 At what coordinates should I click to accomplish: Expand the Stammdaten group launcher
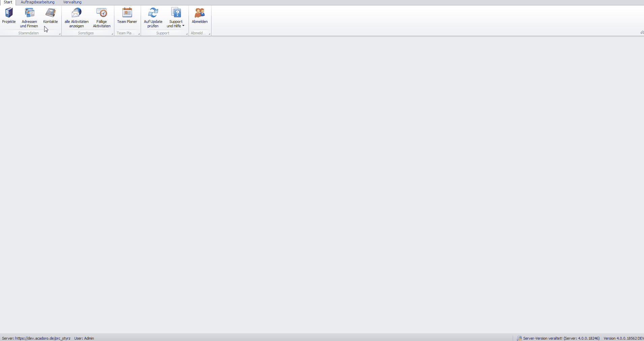coord(60,34)
